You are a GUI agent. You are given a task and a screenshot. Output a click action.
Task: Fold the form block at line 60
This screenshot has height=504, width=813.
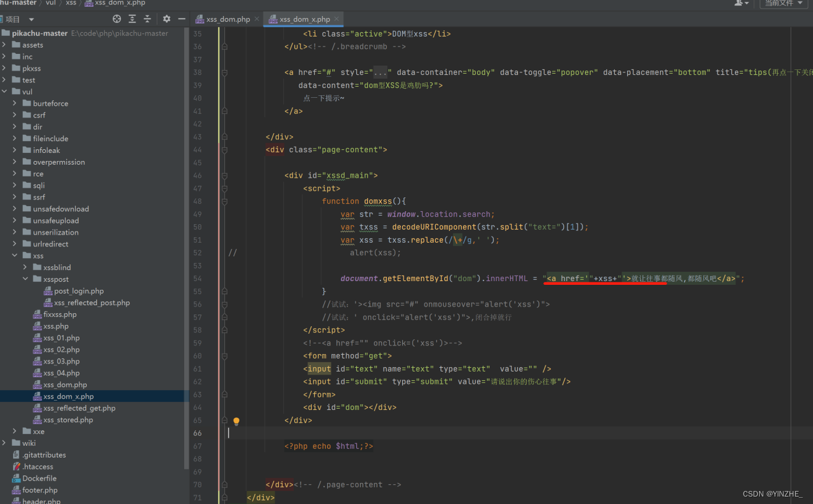(224, 356)
